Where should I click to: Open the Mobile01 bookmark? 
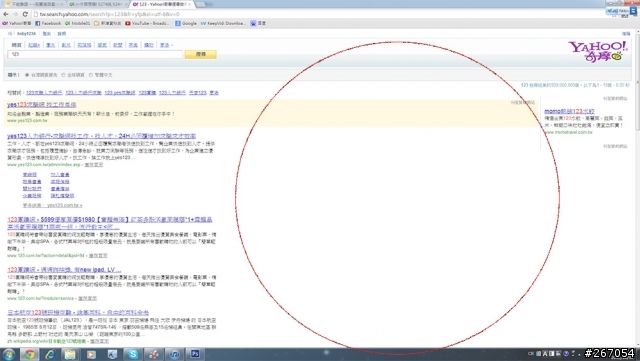78,23
